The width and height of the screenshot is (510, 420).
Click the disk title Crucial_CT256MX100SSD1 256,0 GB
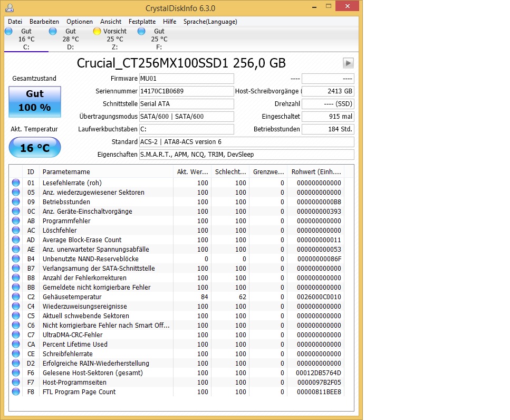coord(181,63)
